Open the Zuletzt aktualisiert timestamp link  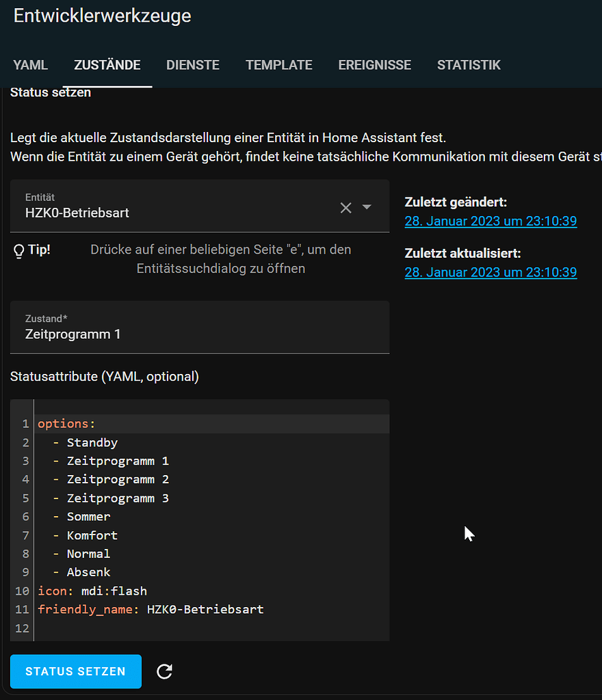tap(490, 272)
